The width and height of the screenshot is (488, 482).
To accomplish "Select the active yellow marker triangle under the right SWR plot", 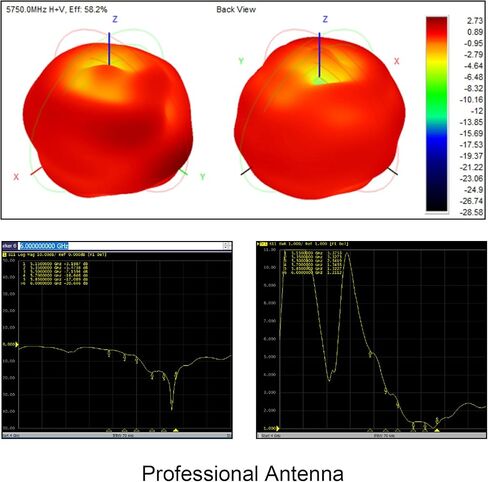I will tap(437, 430).
